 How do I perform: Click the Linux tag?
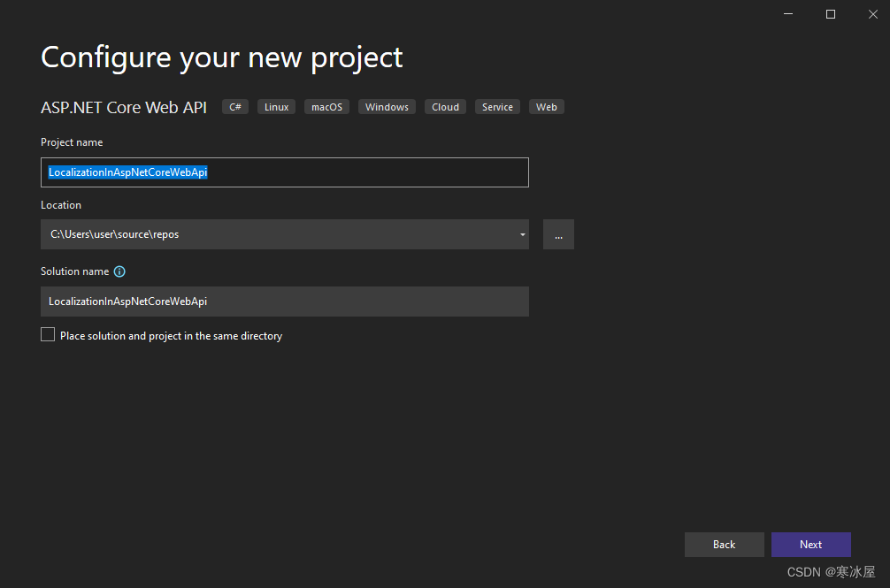pyautogui.click(x=276, y=107)
